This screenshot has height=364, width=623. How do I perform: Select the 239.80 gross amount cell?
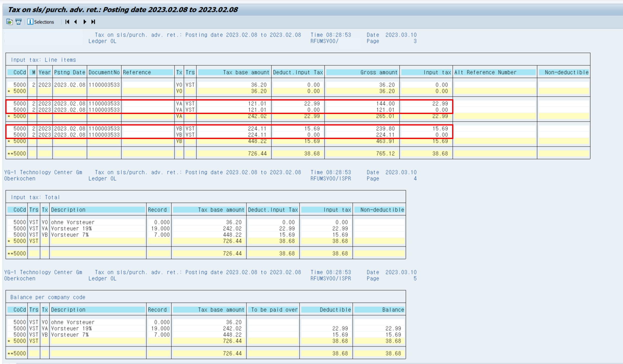[385, 128]
